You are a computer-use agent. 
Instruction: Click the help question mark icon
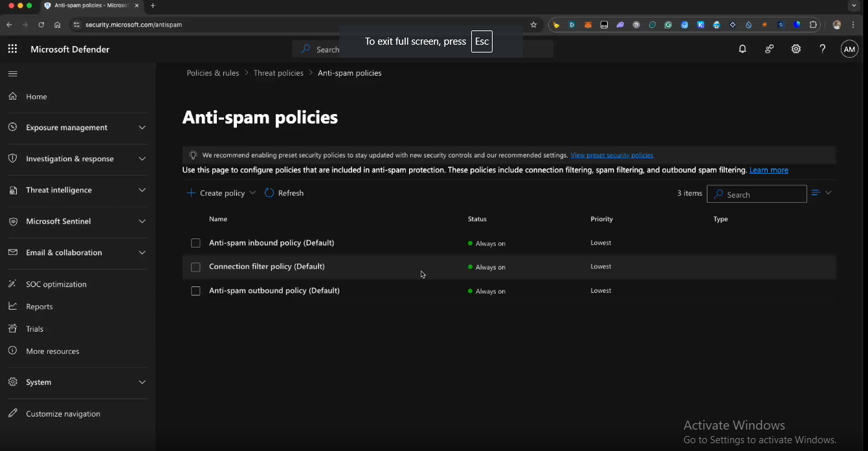[822, 49]
